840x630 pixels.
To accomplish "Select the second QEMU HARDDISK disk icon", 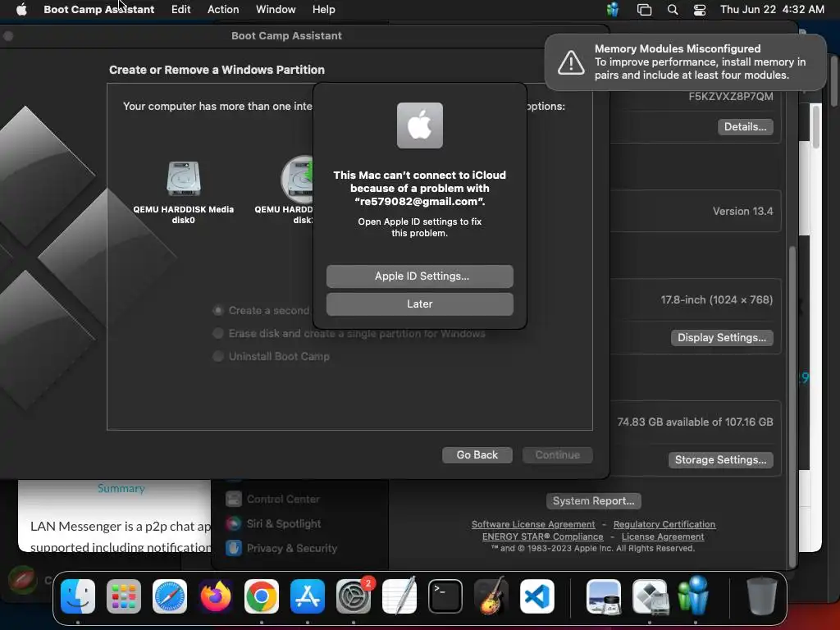I will (x=297, y=179).
